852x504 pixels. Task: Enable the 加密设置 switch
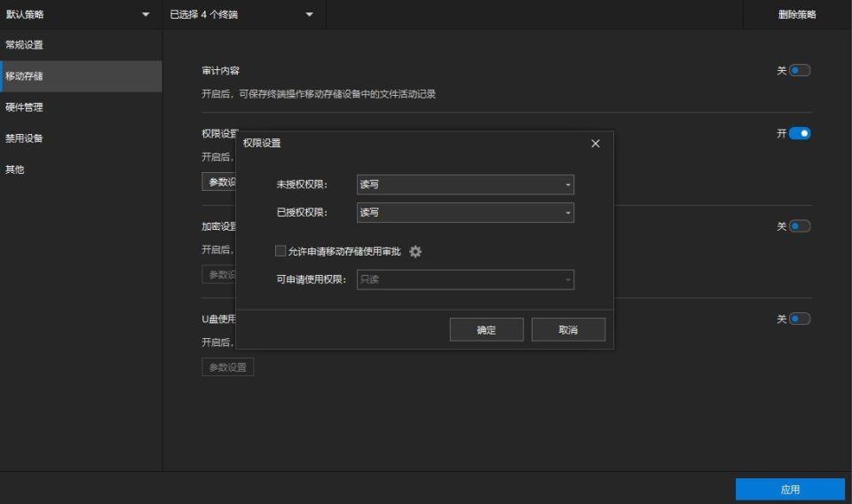point(800,226)
